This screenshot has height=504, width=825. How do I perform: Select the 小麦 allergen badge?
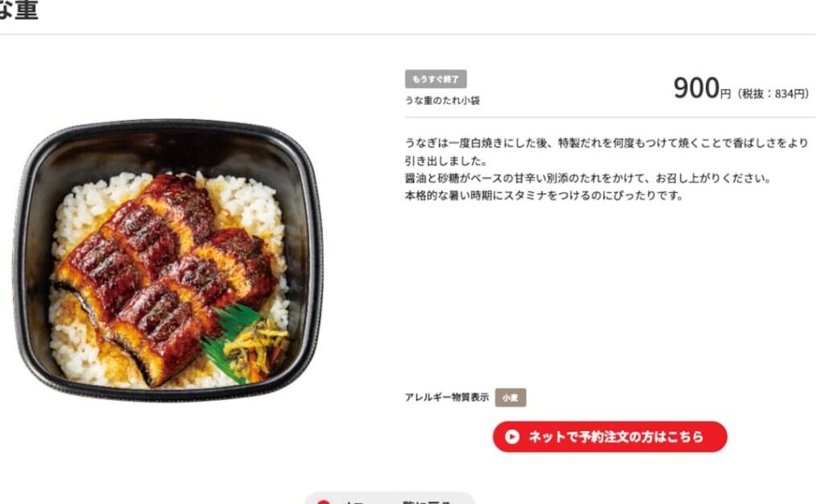pyautogui.click(x=510, y=398)
